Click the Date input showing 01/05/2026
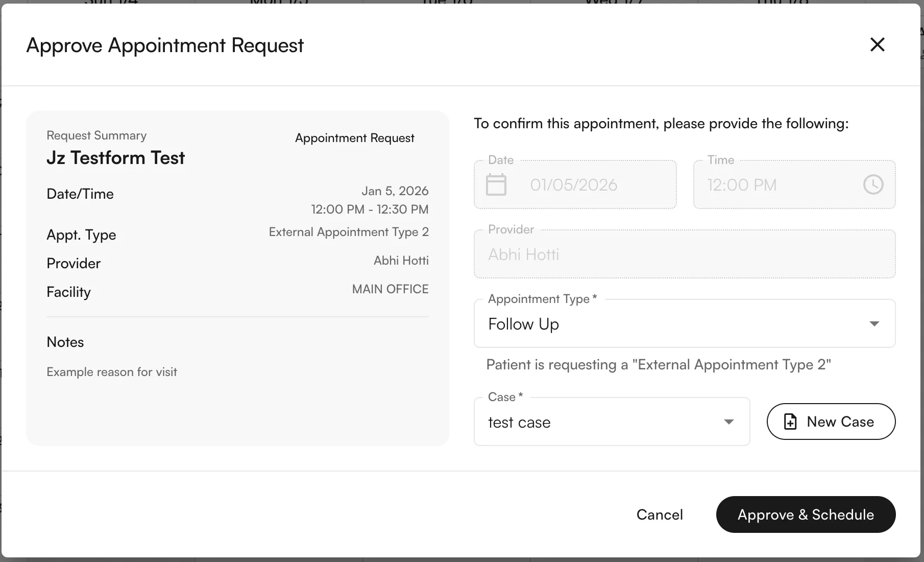 point(573,185)
